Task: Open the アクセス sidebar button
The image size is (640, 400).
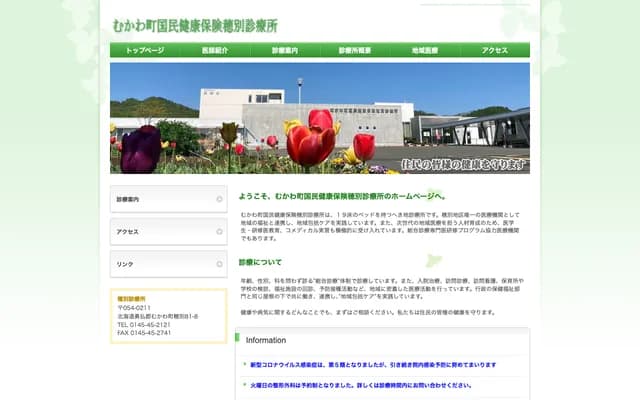Action: [x=169, y=231]
